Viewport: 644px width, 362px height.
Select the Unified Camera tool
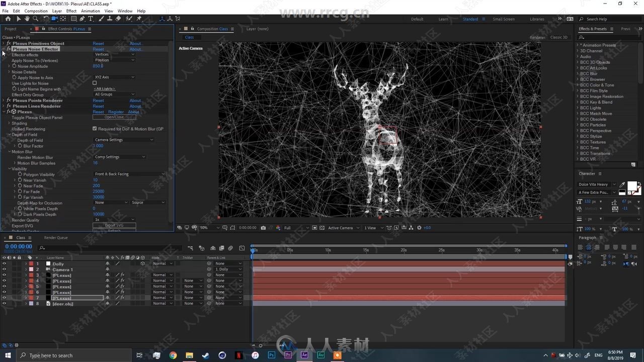click(x=54, y=19)
